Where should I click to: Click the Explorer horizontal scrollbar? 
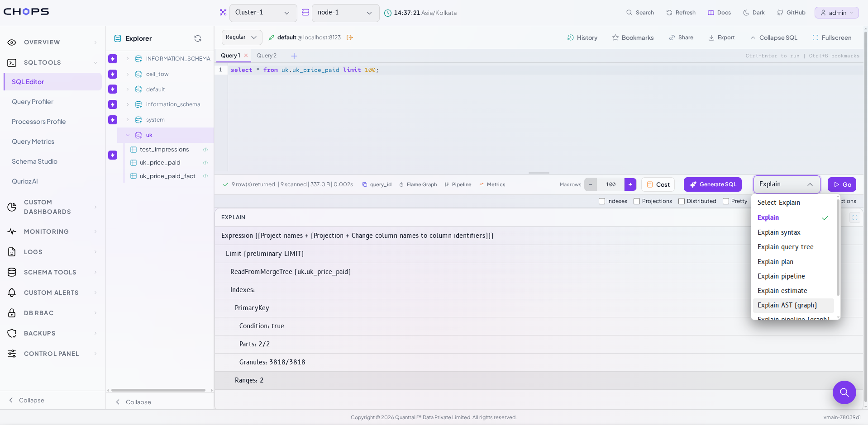158,390
